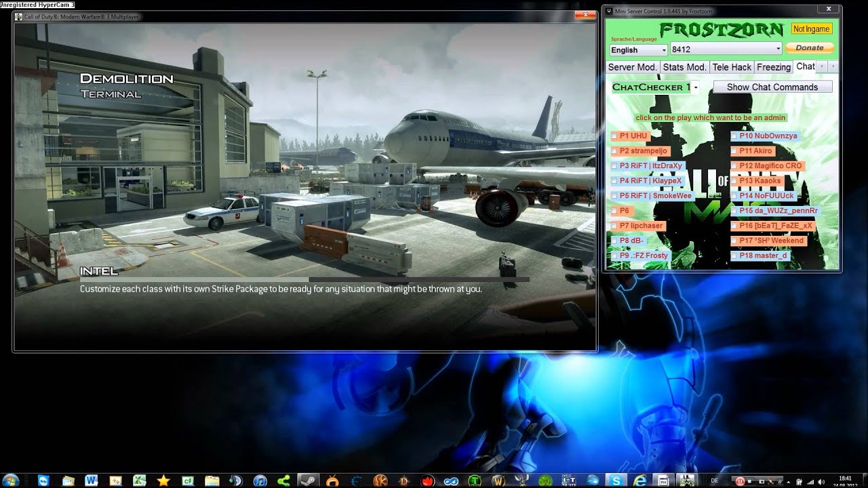
Task: Open the green share icon in taskbar
Action: pyautogui.click(x=283, y=481)
